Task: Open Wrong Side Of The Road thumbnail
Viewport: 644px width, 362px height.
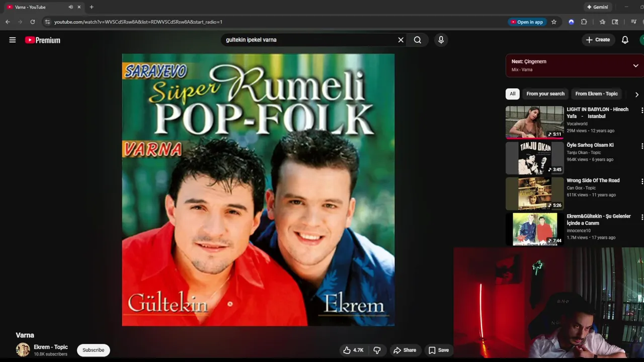Action: [x=535, y=194]
